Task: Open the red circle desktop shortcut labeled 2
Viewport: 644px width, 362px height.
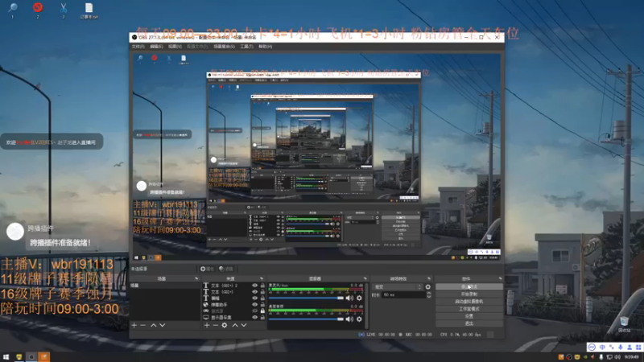Action: (38, 10)
